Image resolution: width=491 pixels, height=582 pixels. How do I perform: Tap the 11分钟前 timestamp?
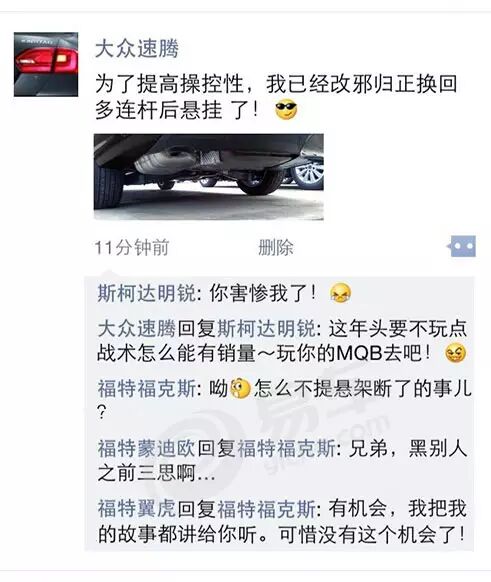tap(132, 247)
